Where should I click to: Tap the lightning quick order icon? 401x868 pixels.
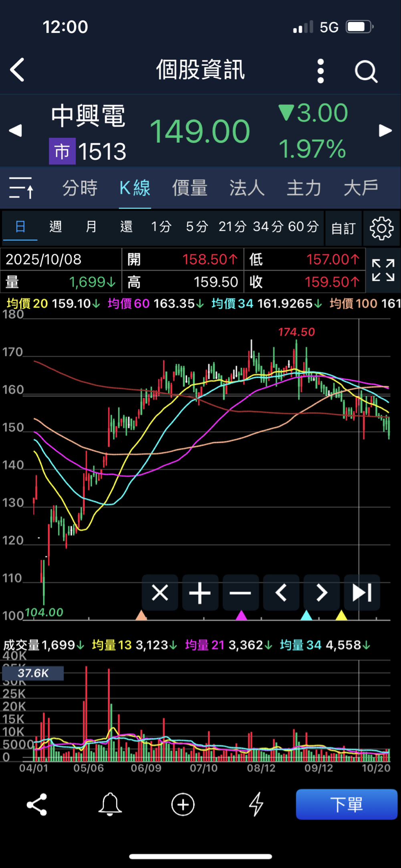tap(256, 804)
